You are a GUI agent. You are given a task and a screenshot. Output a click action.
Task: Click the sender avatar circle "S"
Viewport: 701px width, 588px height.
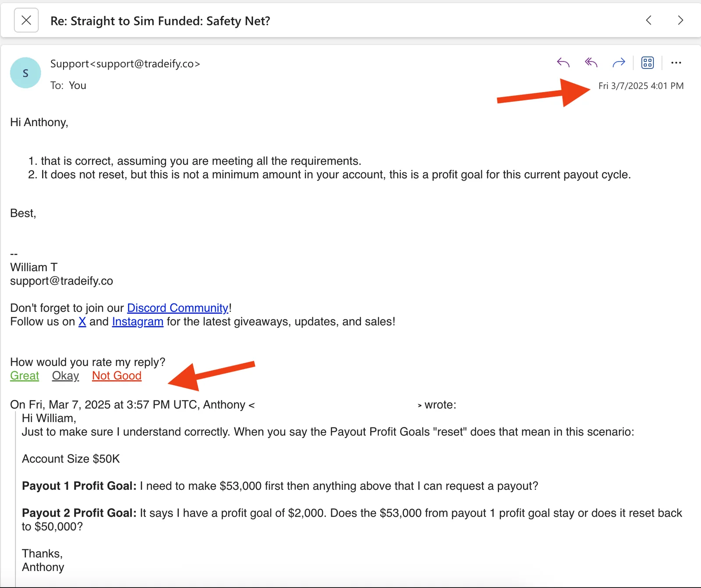click(x=25, y=73)
